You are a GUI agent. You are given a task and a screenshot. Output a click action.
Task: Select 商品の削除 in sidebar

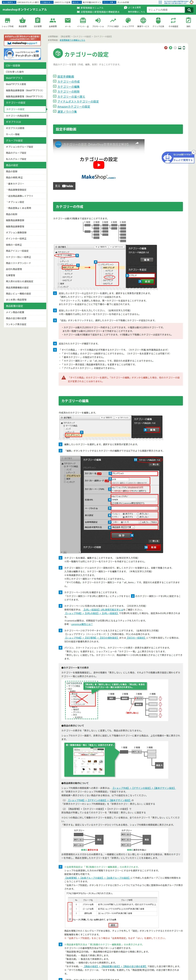(x=25, y=214)
